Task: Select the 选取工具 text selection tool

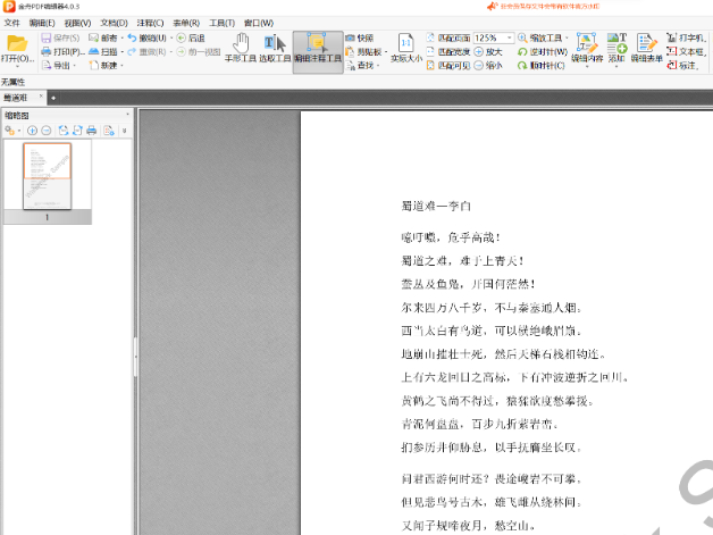Action: tap(275, 47)
